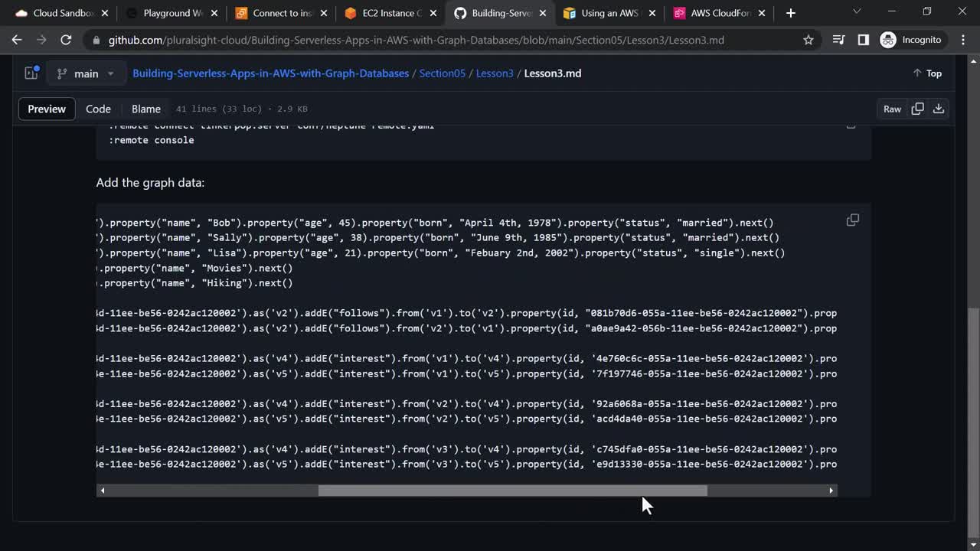Open the main branch dropdown
Viewport: 980px width, 551px height.
coord(86,73)
